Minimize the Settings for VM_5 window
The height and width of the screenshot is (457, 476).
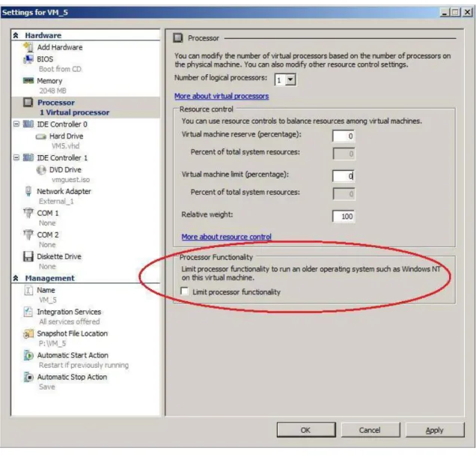point(445,12)
